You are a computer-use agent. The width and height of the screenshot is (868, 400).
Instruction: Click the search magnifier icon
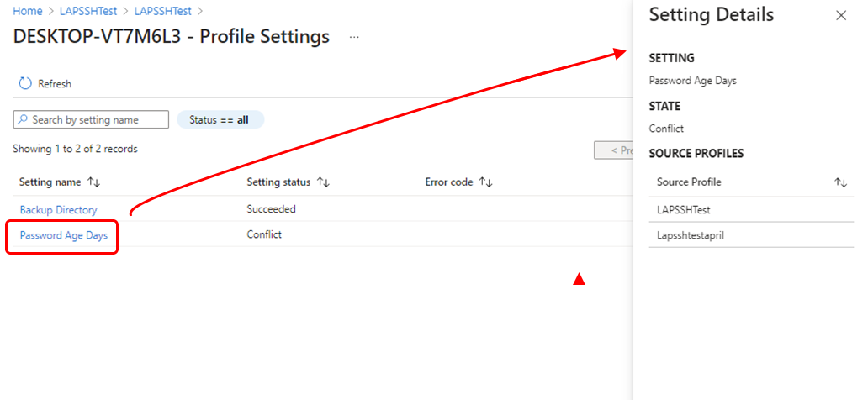coord(23,119)
